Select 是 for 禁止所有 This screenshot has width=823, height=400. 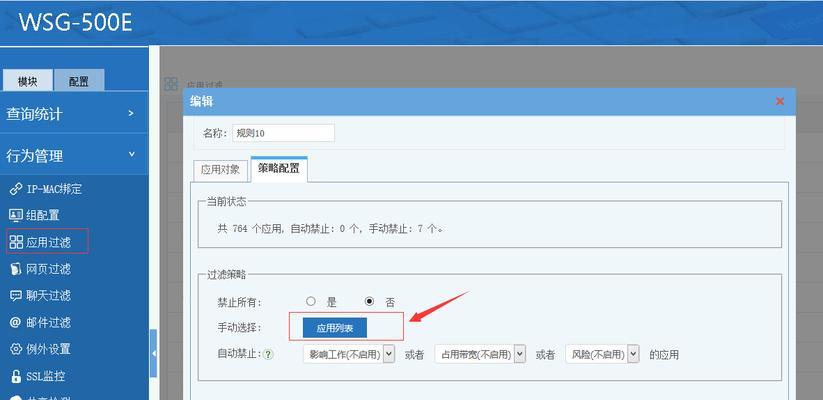pos(311,301)
